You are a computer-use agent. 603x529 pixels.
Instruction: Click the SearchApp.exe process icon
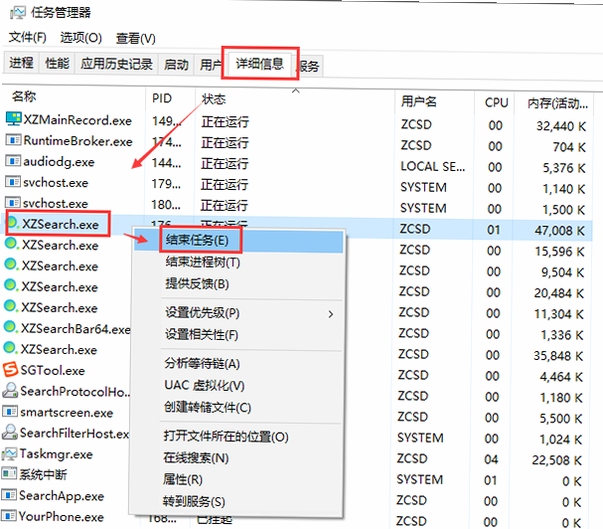[9, 495]
